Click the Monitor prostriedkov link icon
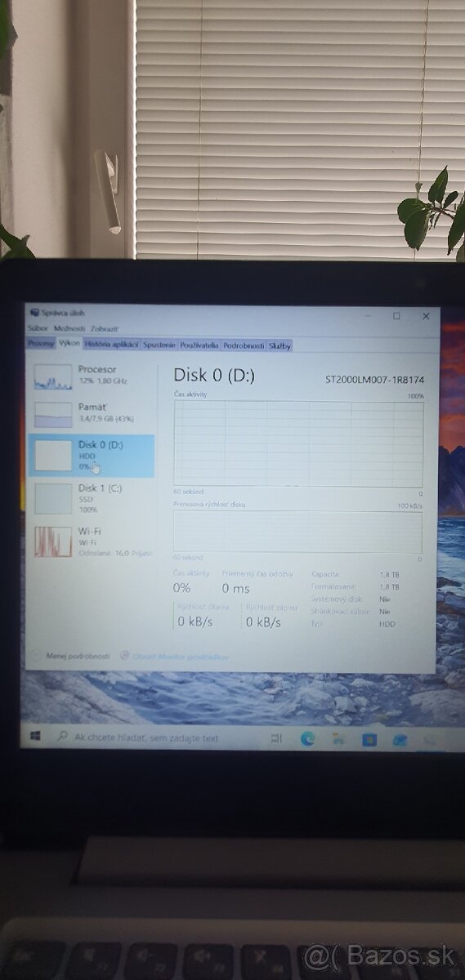Screen dimensions: 465x980 click(x=125, y=656)
